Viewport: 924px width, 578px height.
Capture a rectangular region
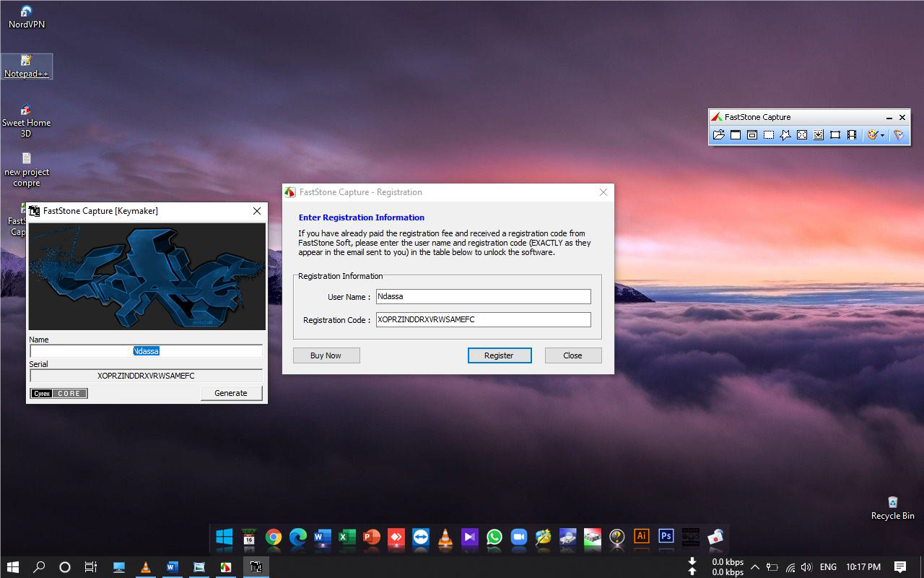pos(769,135)
